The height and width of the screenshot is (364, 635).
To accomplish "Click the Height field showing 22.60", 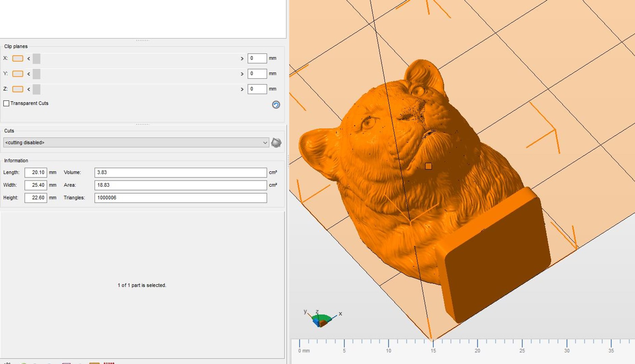I will point(36,198).
